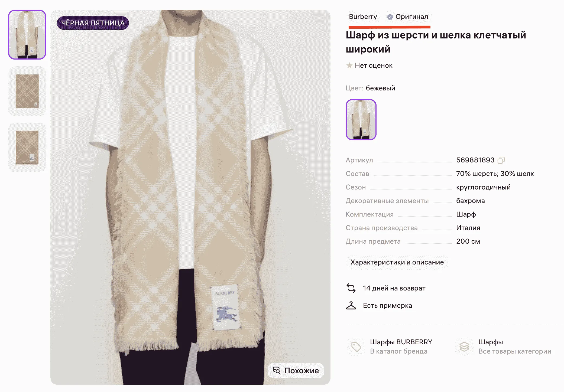Click the 14-day return arrows icon
The height and width of the screenshot is (392, 564).
[351, 288]
